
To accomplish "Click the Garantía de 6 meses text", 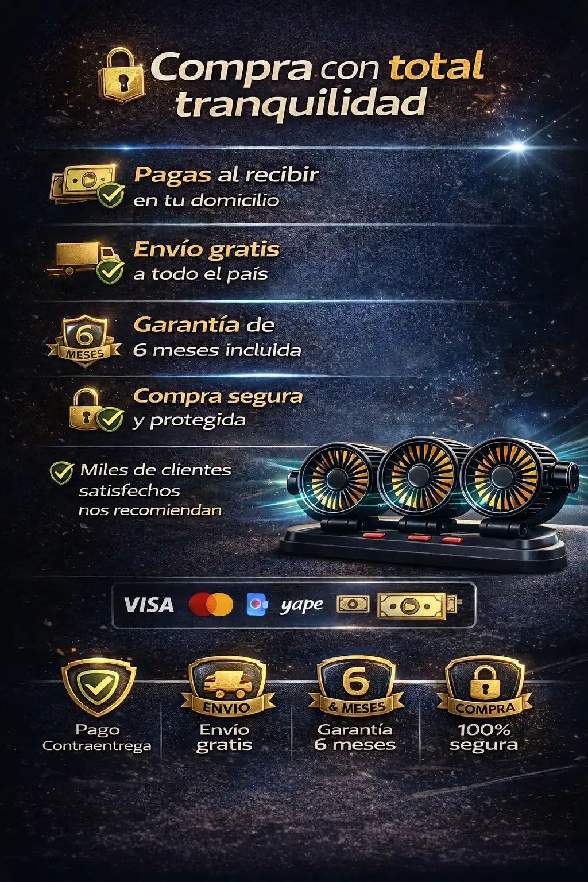I will [217, 337].
